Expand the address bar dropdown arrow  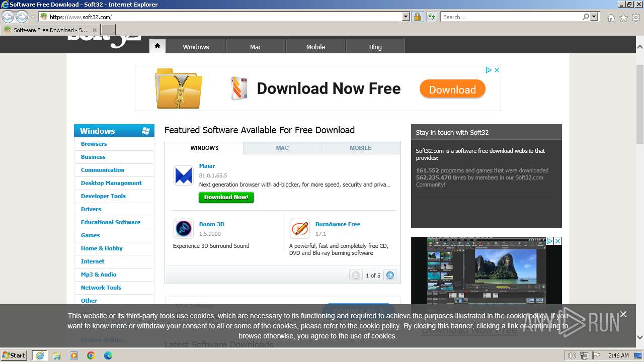point(406,17)
